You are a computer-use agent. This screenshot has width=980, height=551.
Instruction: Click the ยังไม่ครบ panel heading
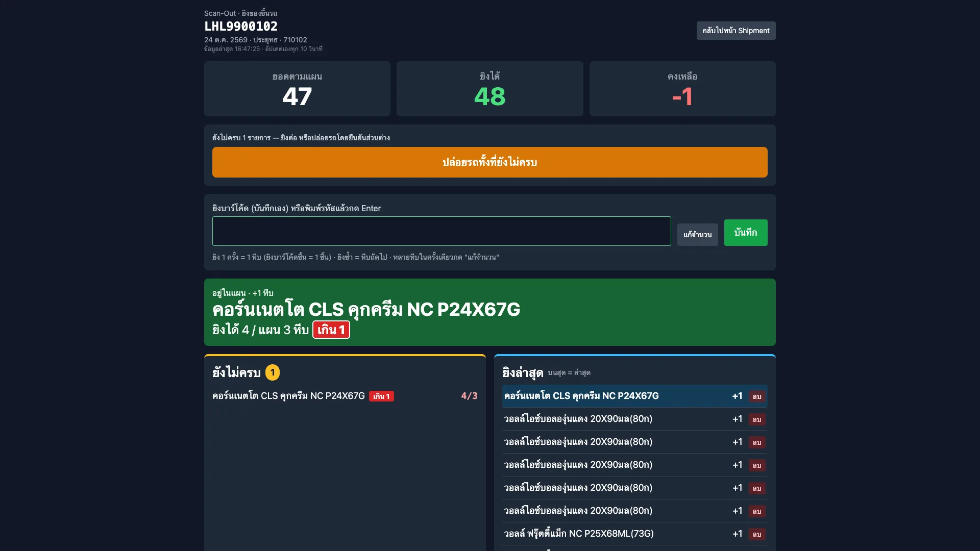[x=236, y=372]
